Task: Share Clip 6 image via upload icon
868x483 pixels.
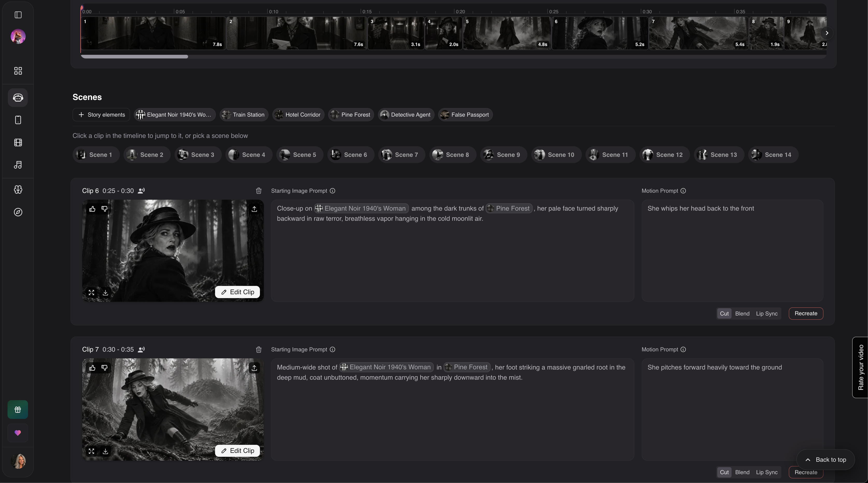Action: point(254,209)
